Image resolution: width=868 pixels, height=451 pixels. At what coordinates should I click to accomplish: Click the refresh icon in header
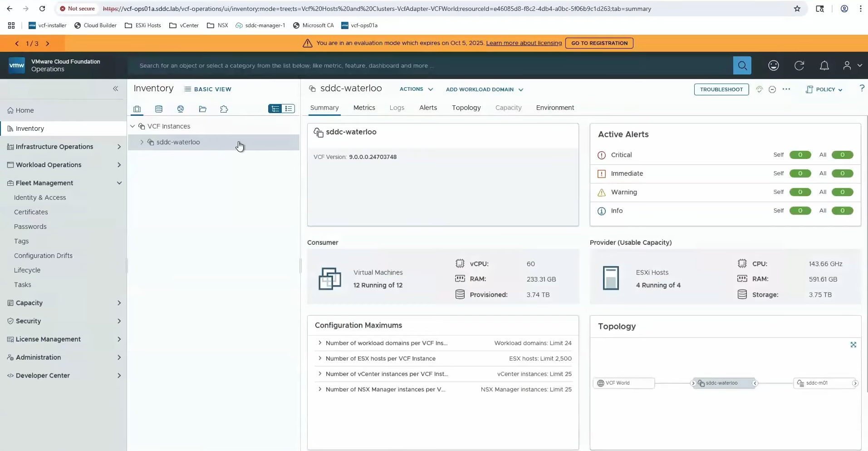799,65
